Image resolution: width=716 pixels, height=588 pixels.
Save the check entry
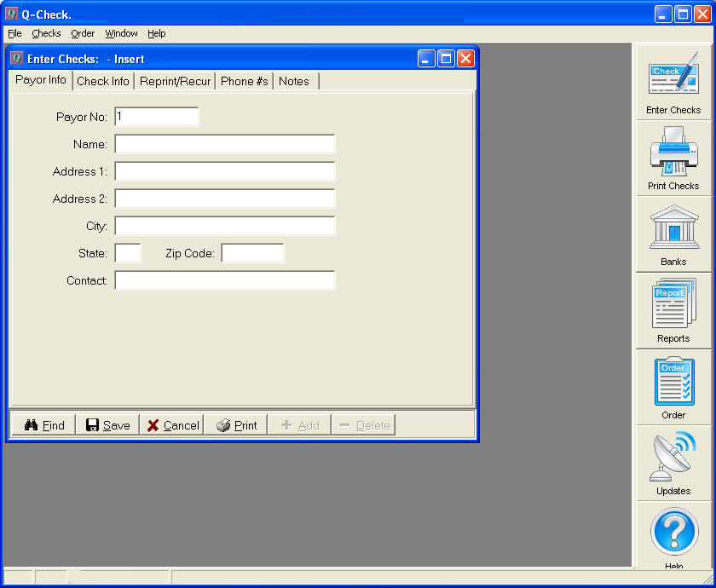(107, 425)
